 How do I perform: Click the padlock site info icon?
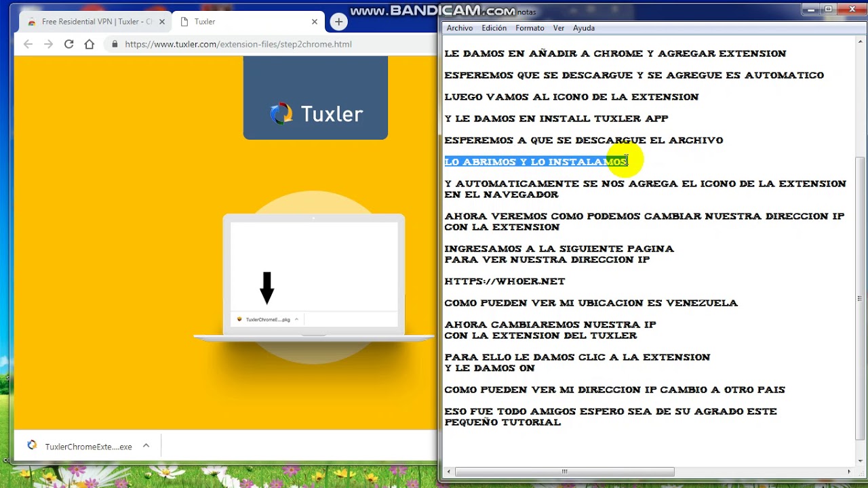(x=115, y=44)
